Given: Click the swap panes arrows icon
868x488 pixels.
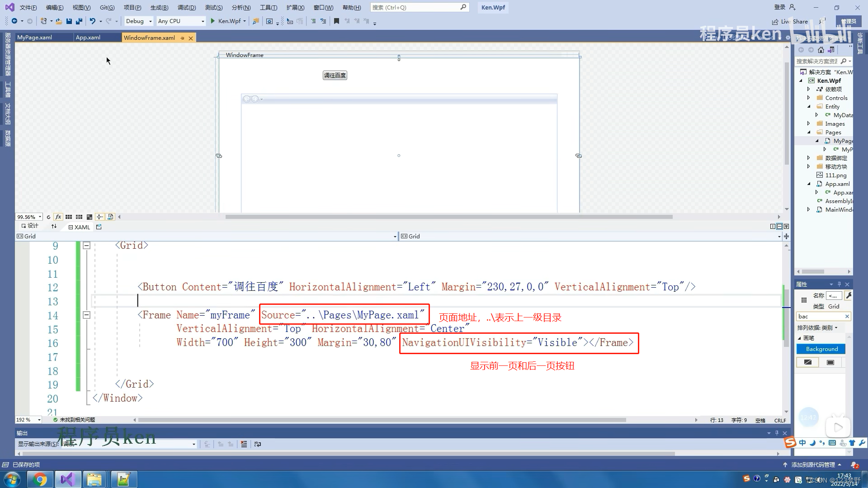Looking at the screenshot, I should [54, 226].
